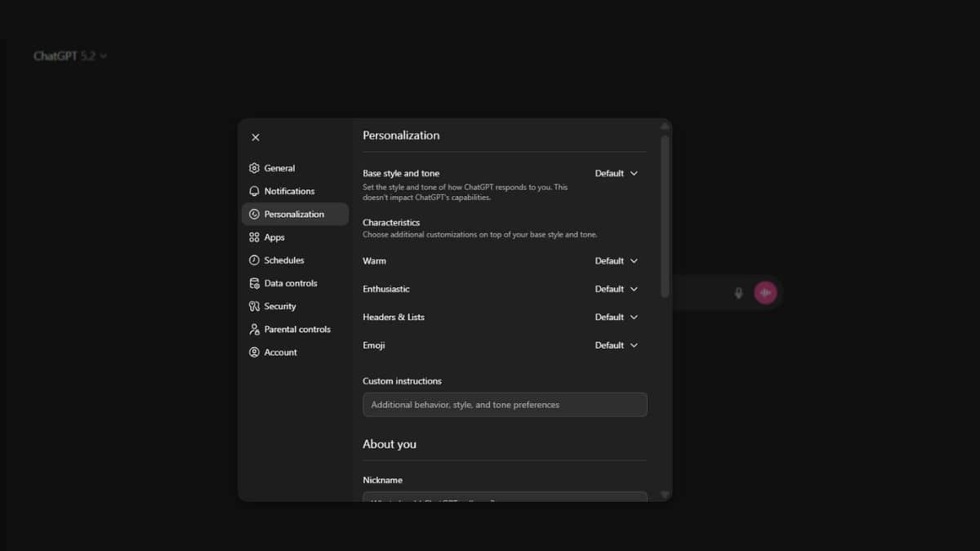Click the General gear icon
This screenshot has width=980, height=551.
(x=254, y=168)
